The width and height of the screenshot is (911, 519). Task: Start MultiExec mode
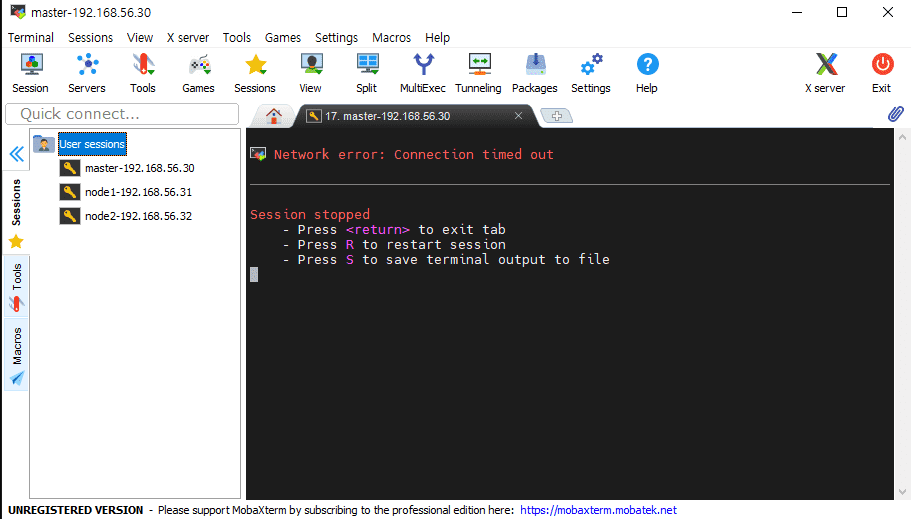(423, 73)
